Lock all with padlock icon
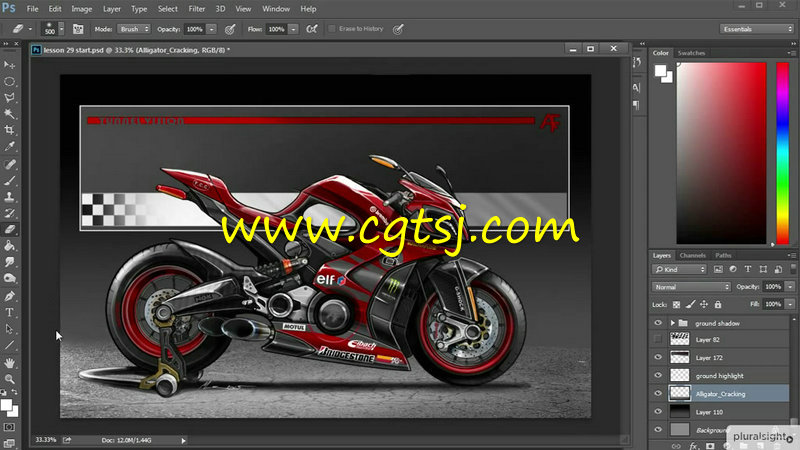This screenshot has height=450, width=800. 718,305
